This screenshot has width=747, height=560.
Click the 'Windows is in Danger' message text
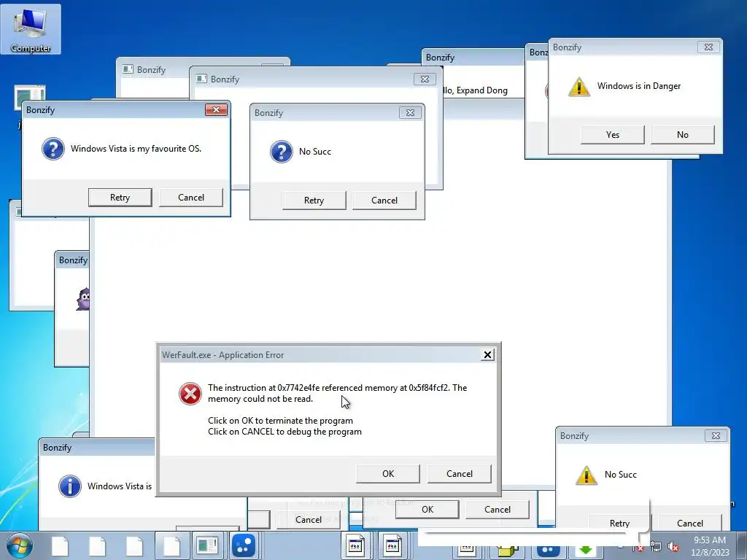click(x=639, y=86)
